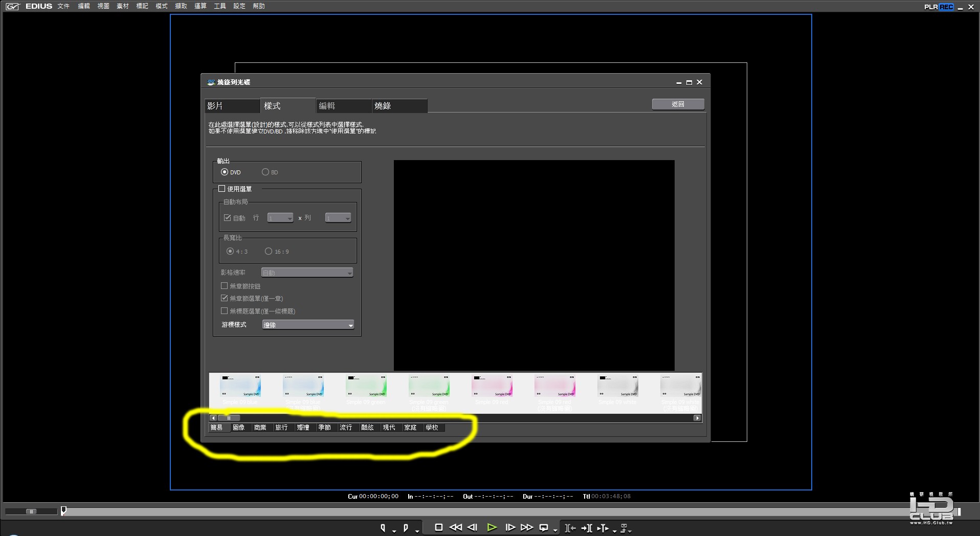Step back one frame
Screen dimensions: 980x536
point(472,527)
